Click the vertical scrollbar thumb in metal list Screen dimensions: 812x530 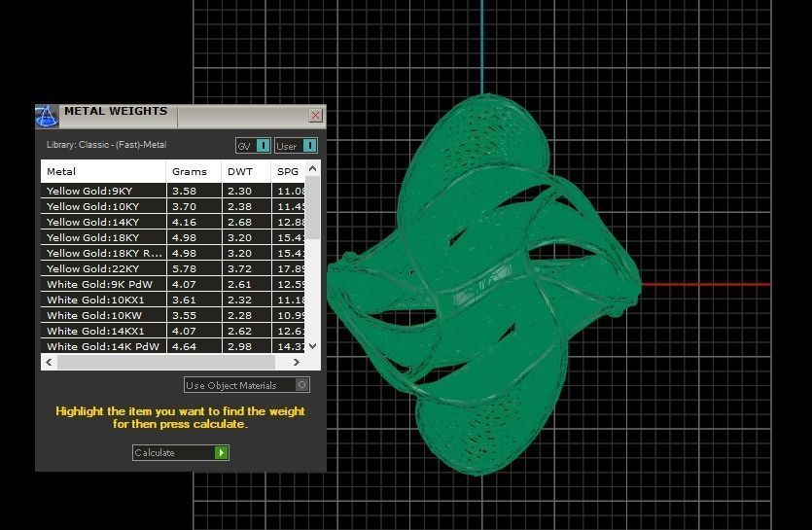click(312, 208)
